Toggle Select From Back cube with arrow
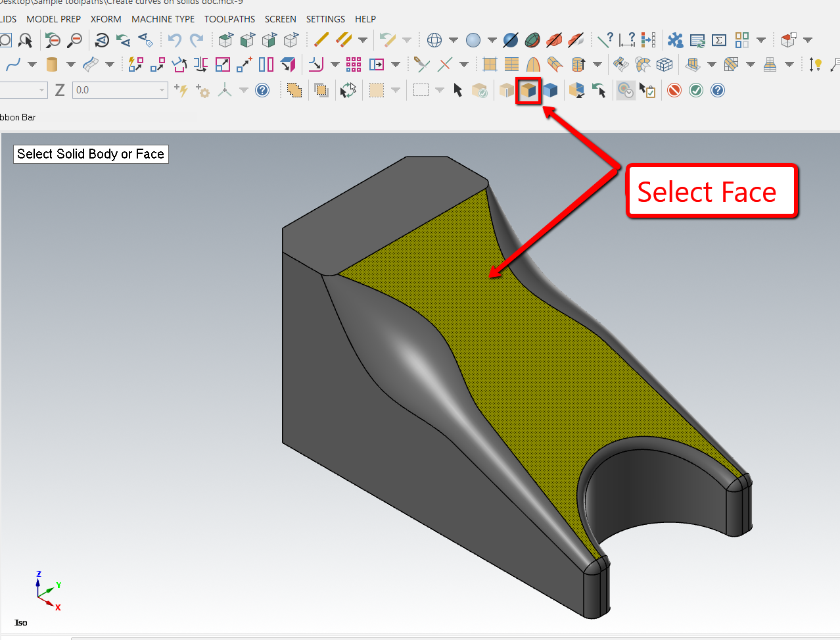Viewport: 840px width, 640px height. click(576, 90)
